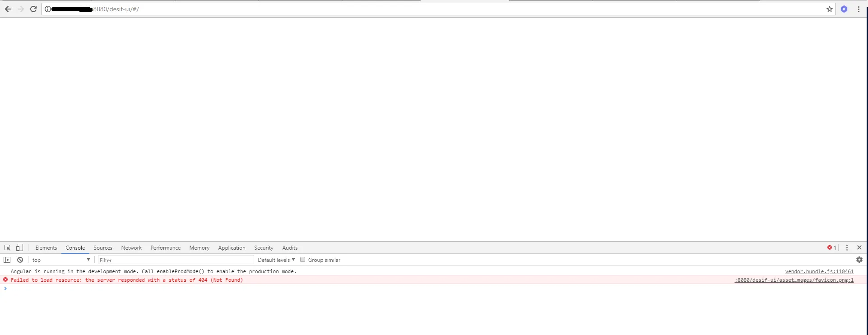Reload the current page
This screenshot has height=335, width=868.
[33, 9]
